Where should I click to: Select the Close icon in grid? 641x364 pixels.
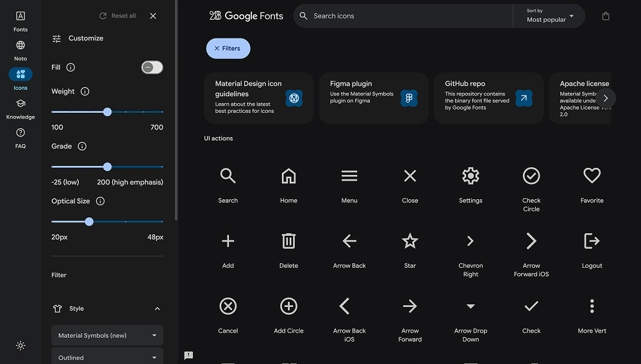point(410,176)
